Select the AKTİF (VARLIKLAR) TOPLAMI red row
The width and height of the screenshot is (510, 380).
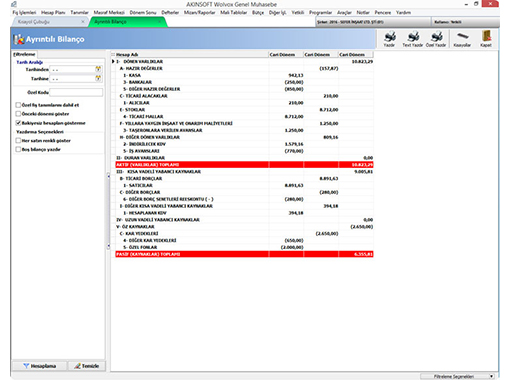point(244,165)
